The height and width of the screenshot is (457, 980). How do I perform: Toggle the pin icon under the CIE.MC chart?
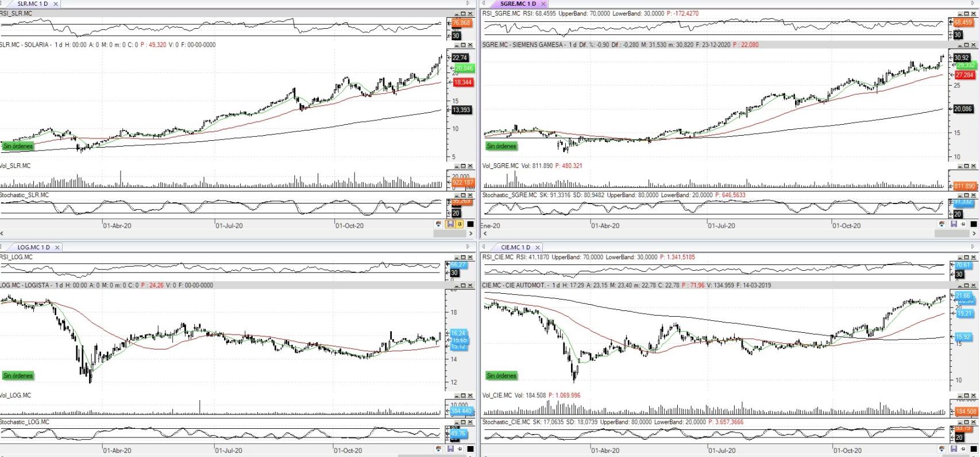pos(963,449)
